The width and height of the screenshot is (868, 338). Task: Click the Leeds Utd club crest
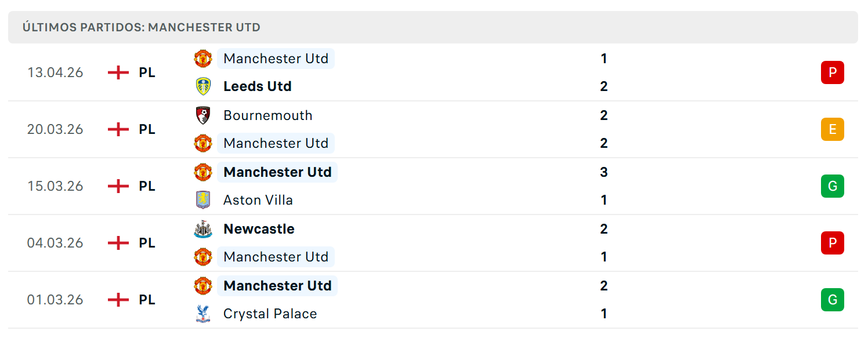[x=203, y=86]
